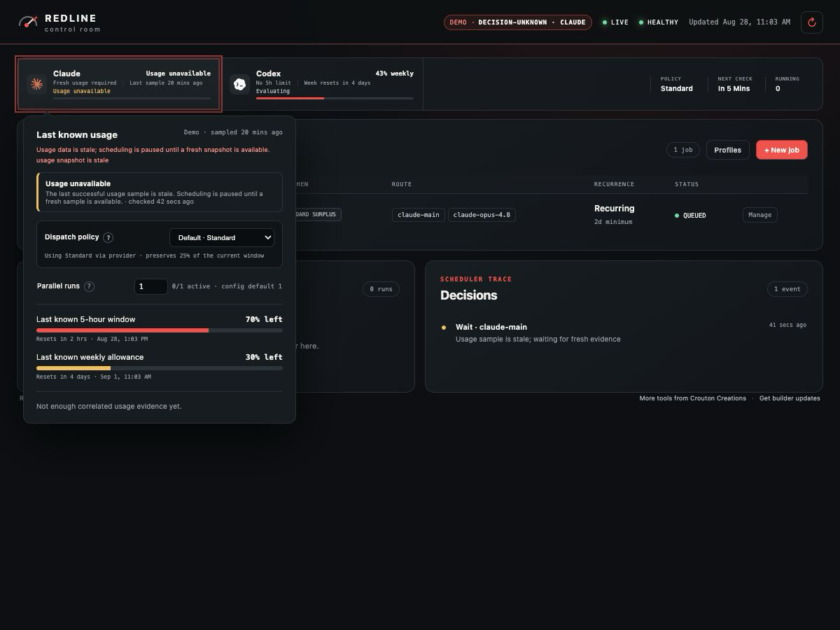Click the Updated Aug 28, 11:03 AM timestamp
840x630 pixels.
[739, 22]
